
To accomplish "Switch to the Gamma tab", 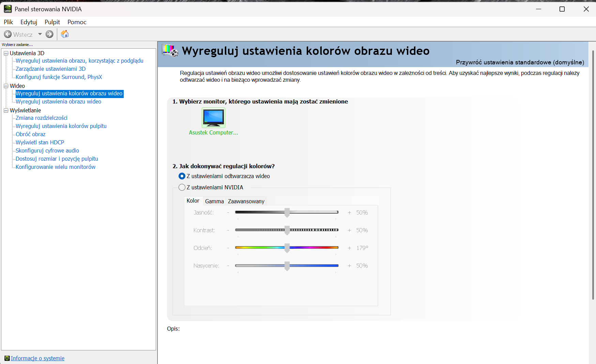I will (214, 201).
